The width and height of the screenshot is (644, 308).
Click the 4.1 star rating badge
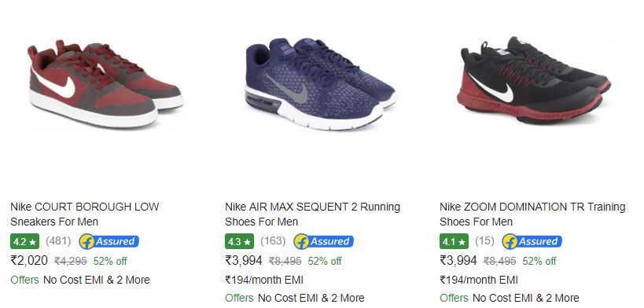tap(454, 241)
